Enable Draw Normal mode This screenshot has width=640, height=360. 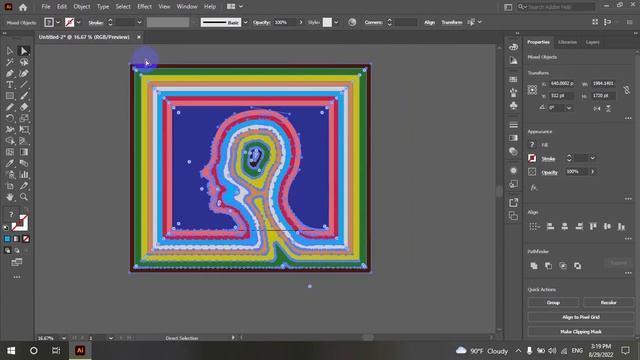coord(7,250)
